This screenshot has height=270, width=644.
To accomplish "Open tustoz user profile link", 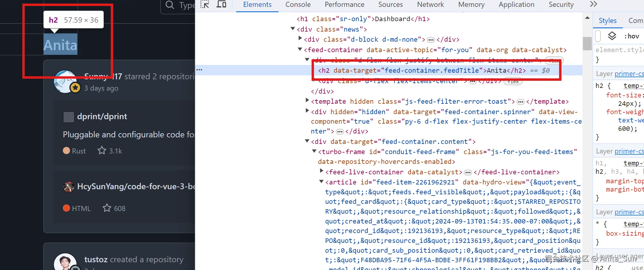I will coord(96,260).
